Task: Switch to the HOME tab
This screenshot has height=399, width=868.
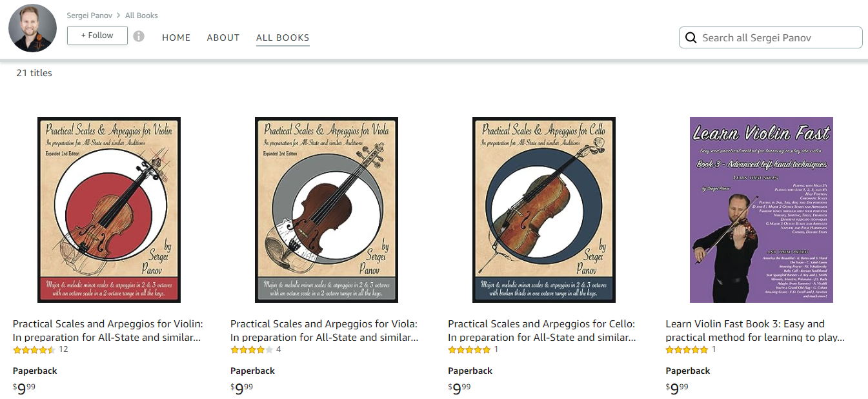Action: pyautogui.click(x=176, y=37)
